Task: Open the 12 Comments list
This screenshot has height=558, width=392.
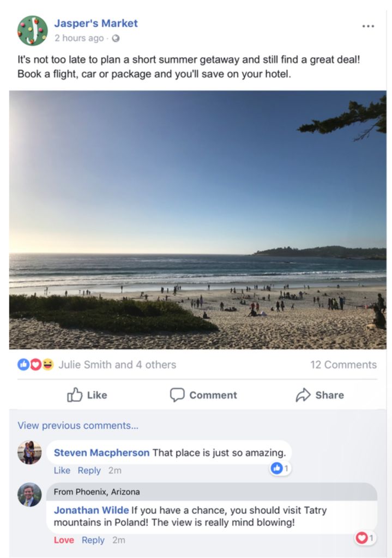Action: coord(343,365)
